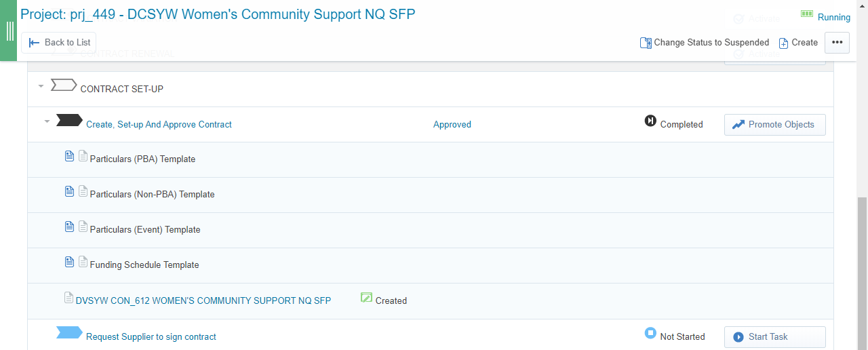Image resolution: width=868 pixels, height=350 pixels.
Task: Open Create, Set-up And Approve Contract link
Action: coord(159,125)
